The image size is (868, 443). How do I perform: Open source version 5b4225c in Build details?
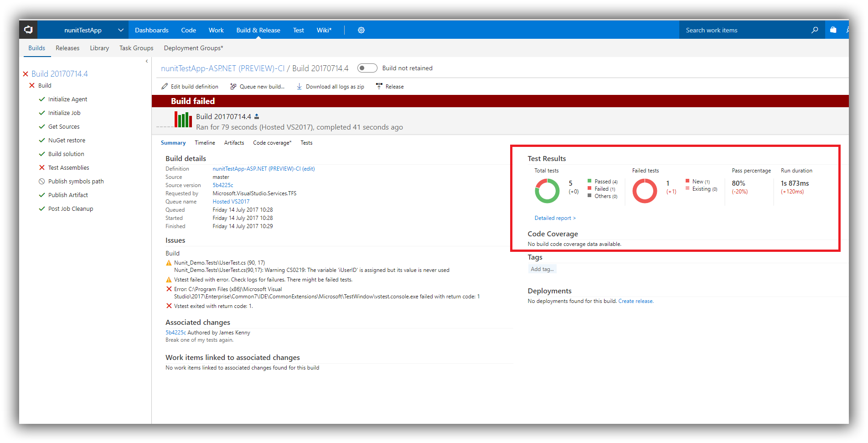click(x=223, y=185)
